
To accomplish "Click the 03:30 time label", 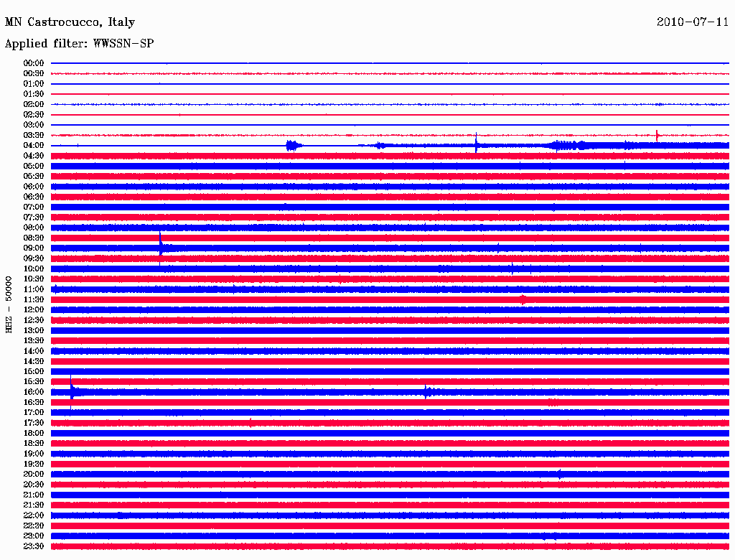I will pos(34,135).
